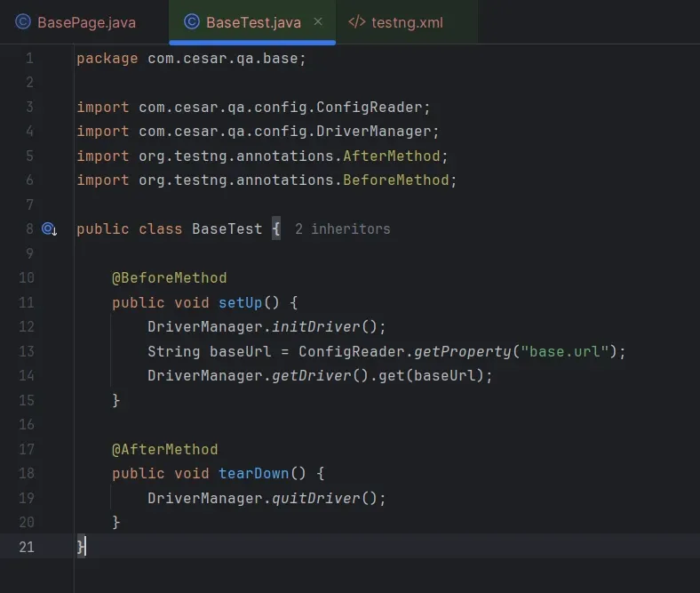Click the BaseTest.java class file icon
Image resolution: width=700 pixels, height=593 pixels.
192,22
